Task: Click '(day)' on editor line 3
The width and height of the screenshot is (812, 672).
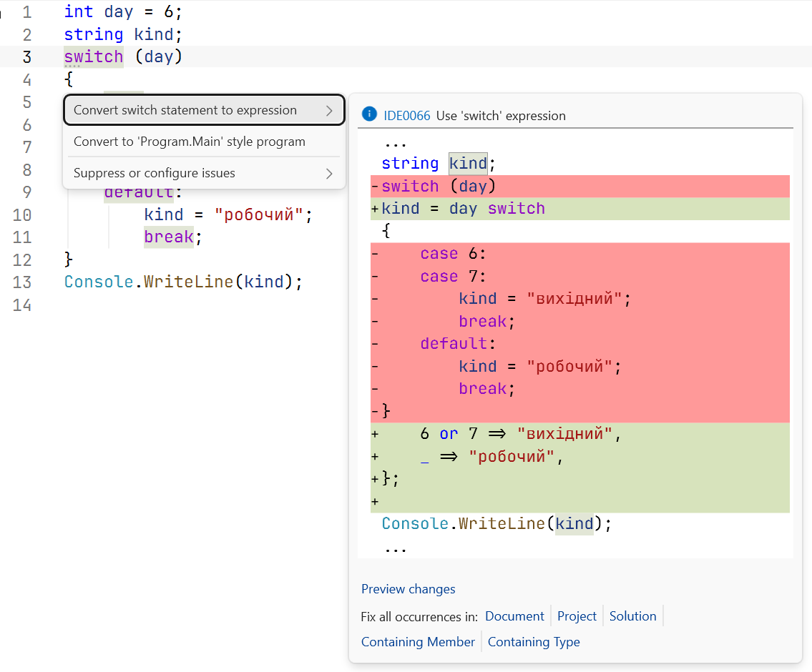Action: tap(158, 56)
